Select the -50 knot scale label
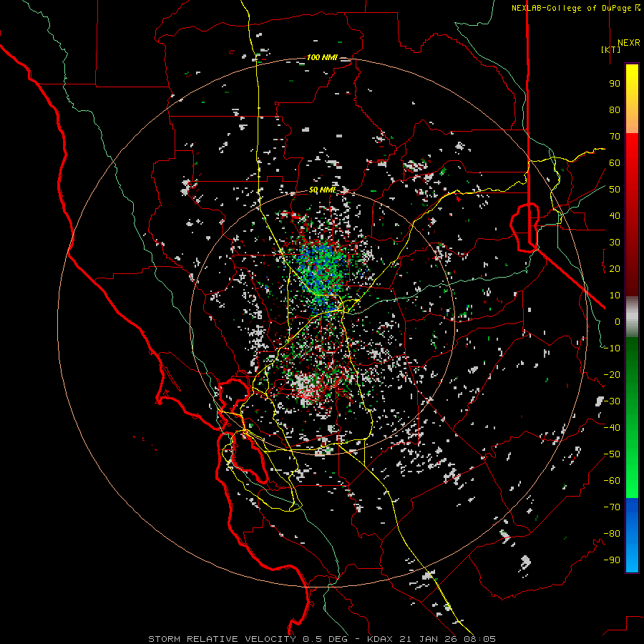 [x=612, y=454]
